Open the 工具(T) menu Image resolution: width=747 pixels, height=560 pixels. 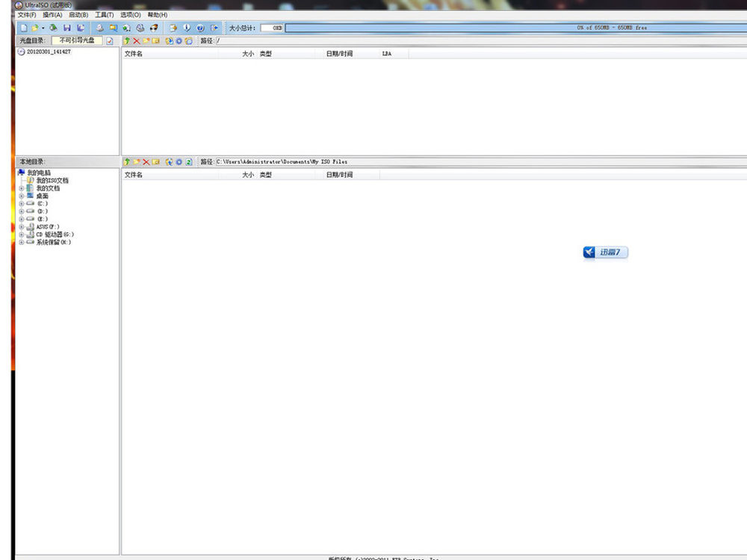click(x=105, y=15)
